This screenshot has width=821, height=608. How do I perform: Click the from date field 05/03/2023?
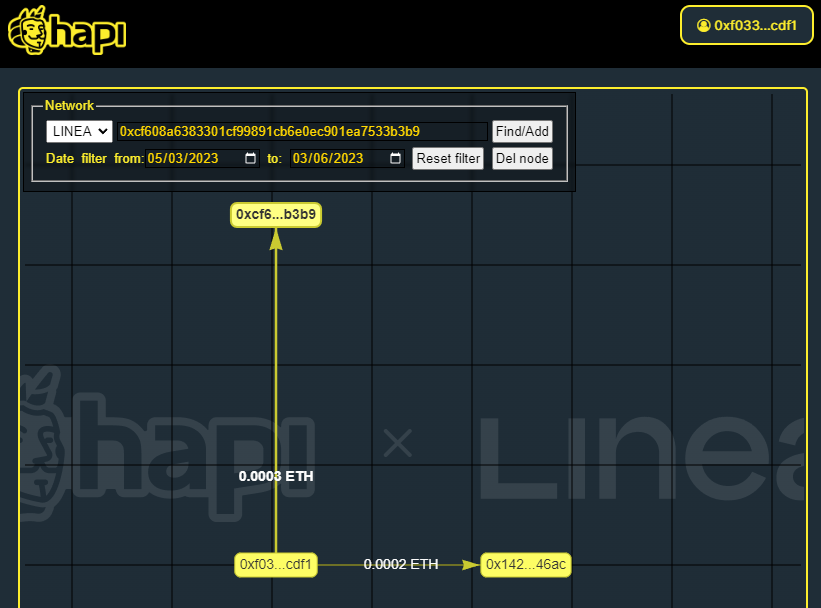pos(202,158)
